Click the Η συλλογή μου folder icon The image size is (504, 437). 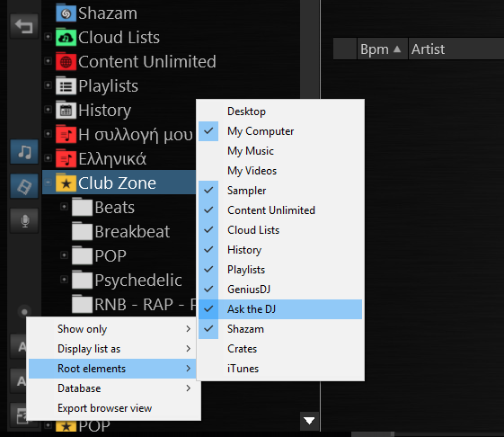(66, 135)
